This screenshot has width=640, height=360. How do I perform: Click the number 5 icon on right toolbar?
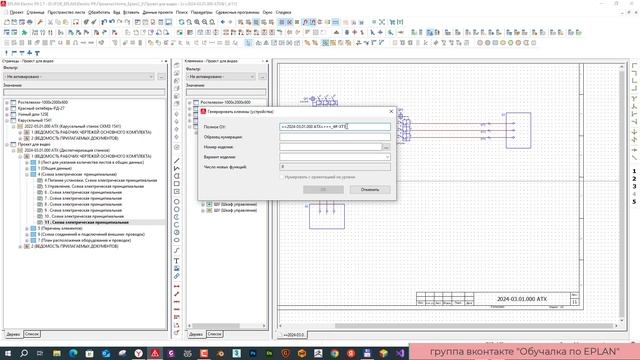pyautogui.click(x=634, y=202)
